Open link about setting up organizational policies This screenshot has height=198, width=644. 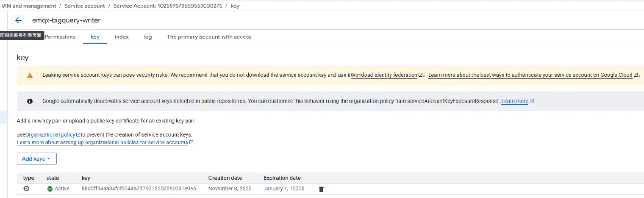[x=102, y=142]
